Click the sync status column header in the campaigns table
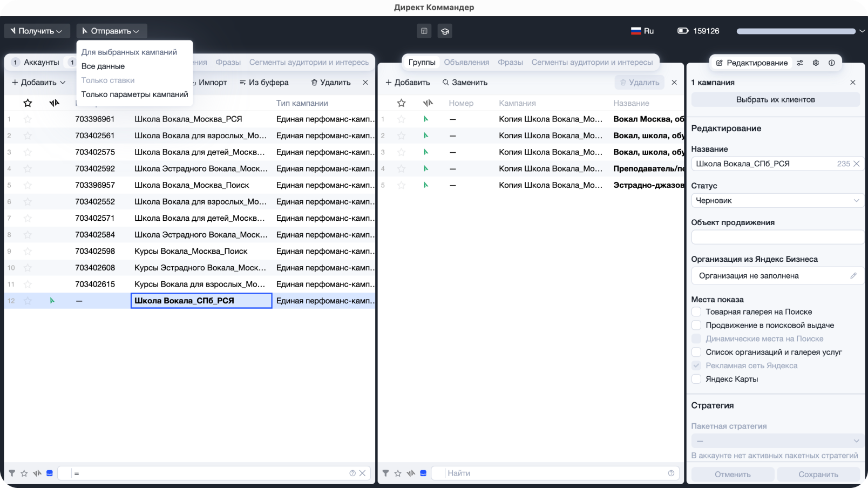This screenshot has height=488, width=868. [54, 103]
